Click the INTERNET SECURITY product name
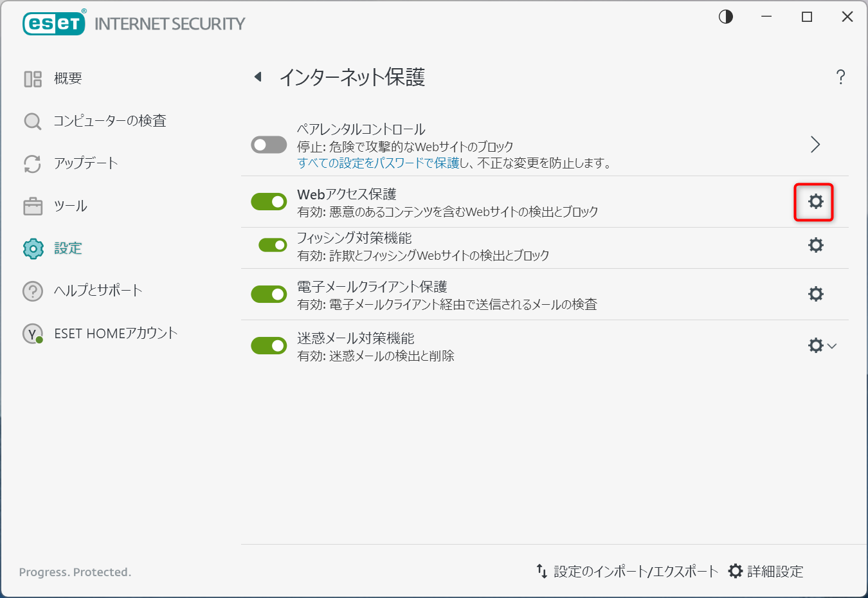This screenshot has height=598, width=868. point(170,24)
